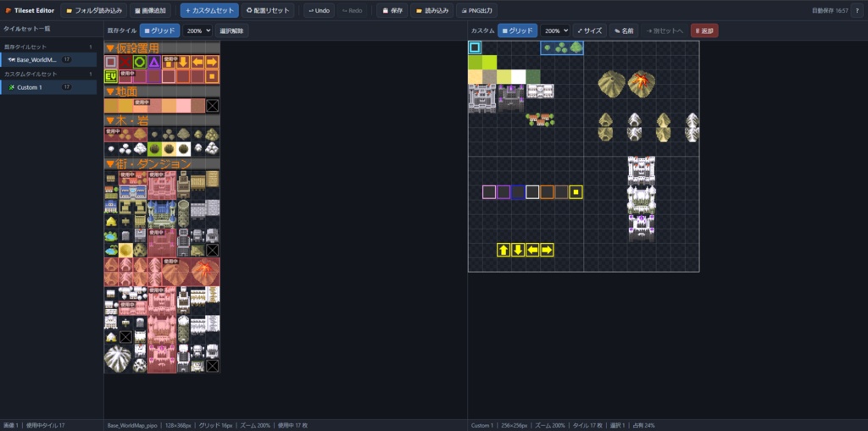Select the empty crossed-box tile in the 地面 row
This screenshot has height=431, width=868.
[x=212, y=105]
